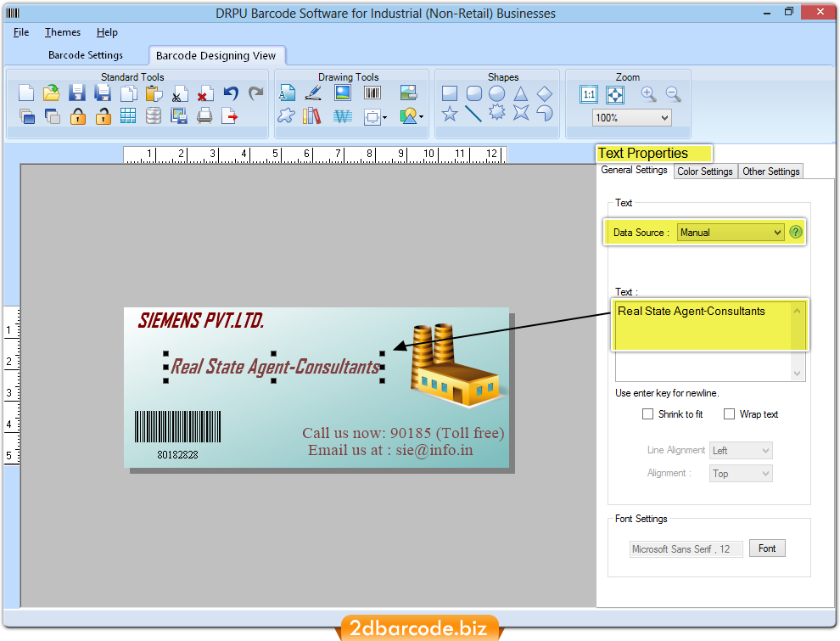Export the label with red arrow icon
The width and height of the screenshot is (840, 641).
229,115
